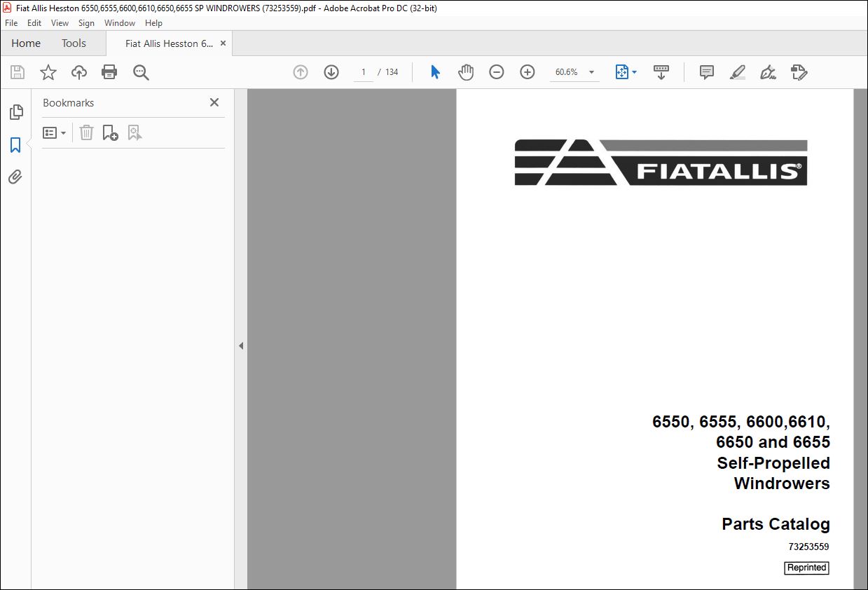The image size is (868, 590).
Task: Click the FIATALLIS logo on the page
Action: coord(661,163)
